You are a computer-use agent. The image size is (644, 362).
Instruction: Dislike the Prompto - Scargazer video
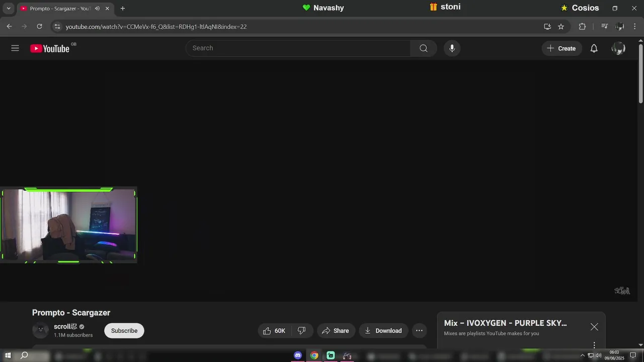coord(302,331)
